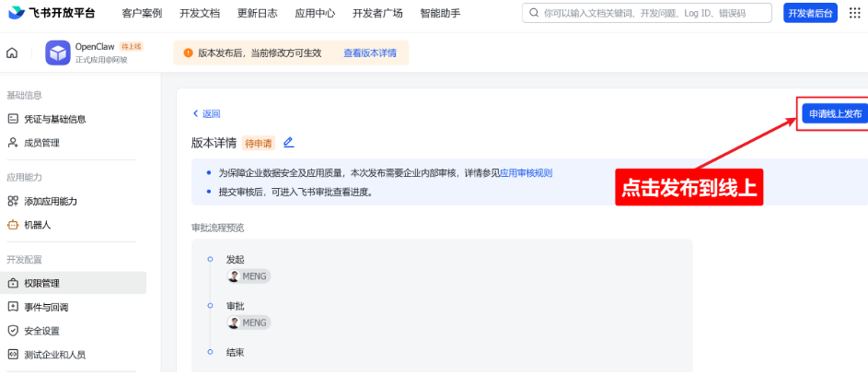Go to 事件与回调 settings

click(45, 307)
